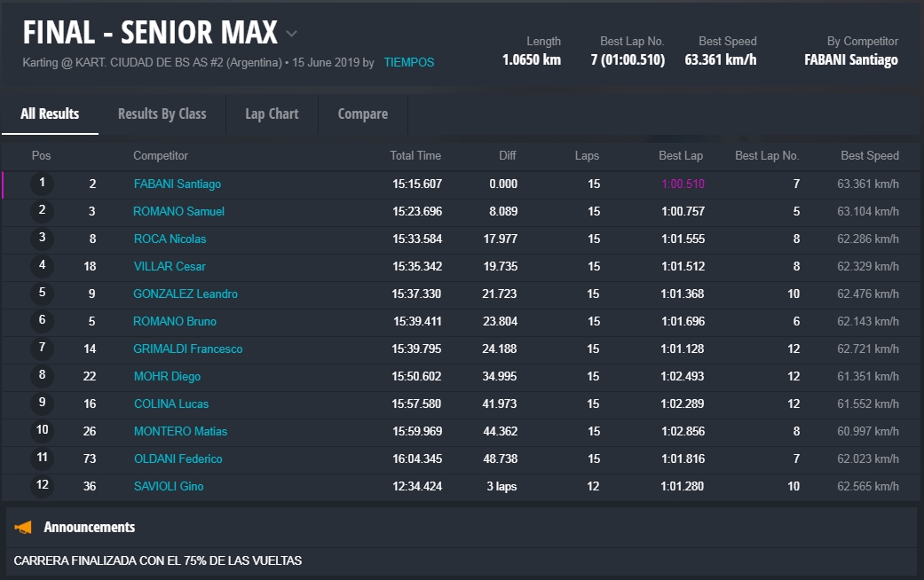Expand the Final - Senior Max title dropdown
This screenshot has width=924, height=580.
(291, 35)
